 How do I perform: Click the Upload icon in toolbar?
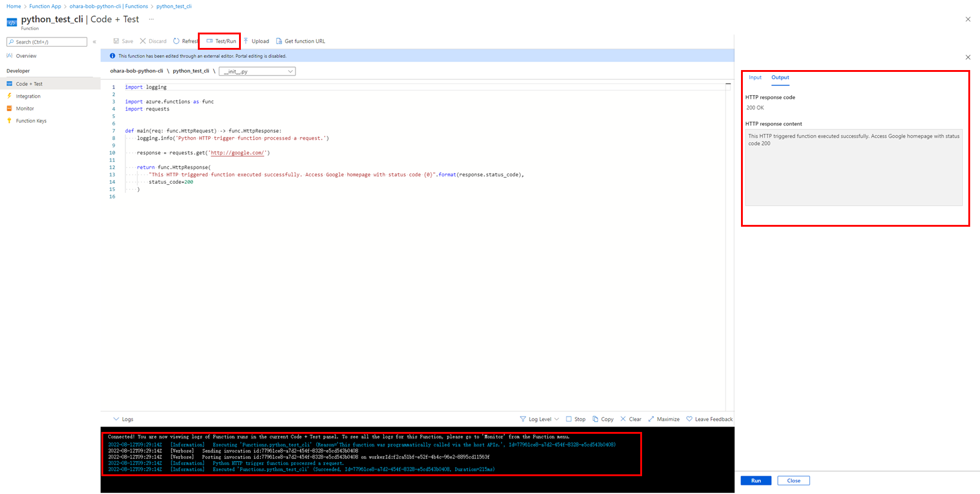coord(246,41)
